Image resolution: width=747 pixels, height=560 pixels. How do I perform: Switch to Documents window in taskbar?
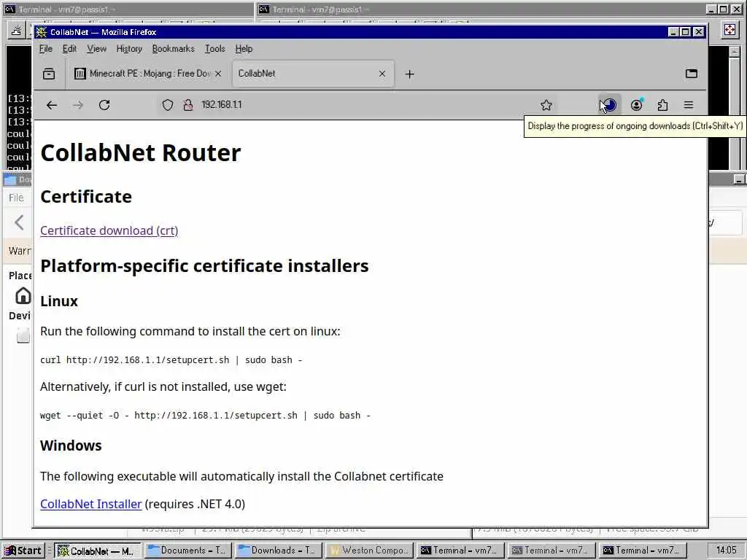click(x=187, y=551)
